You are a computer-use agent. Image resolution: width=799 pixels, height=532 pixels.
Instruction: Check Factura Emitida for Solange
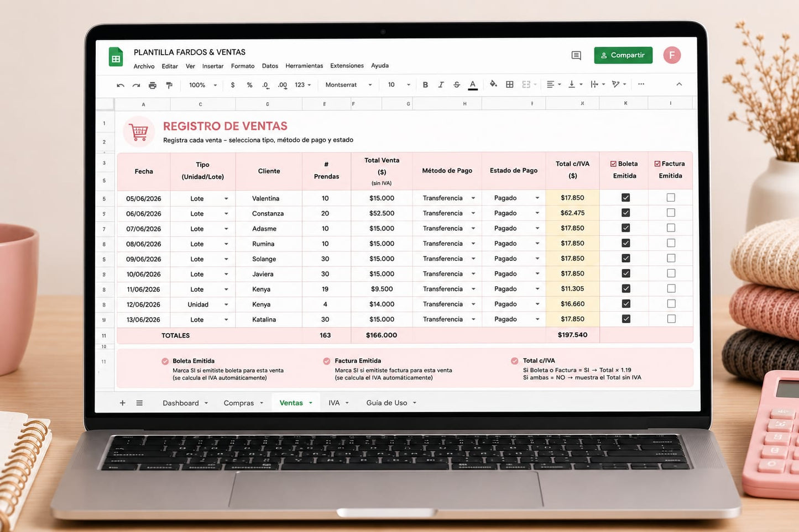tap(671, 258)
